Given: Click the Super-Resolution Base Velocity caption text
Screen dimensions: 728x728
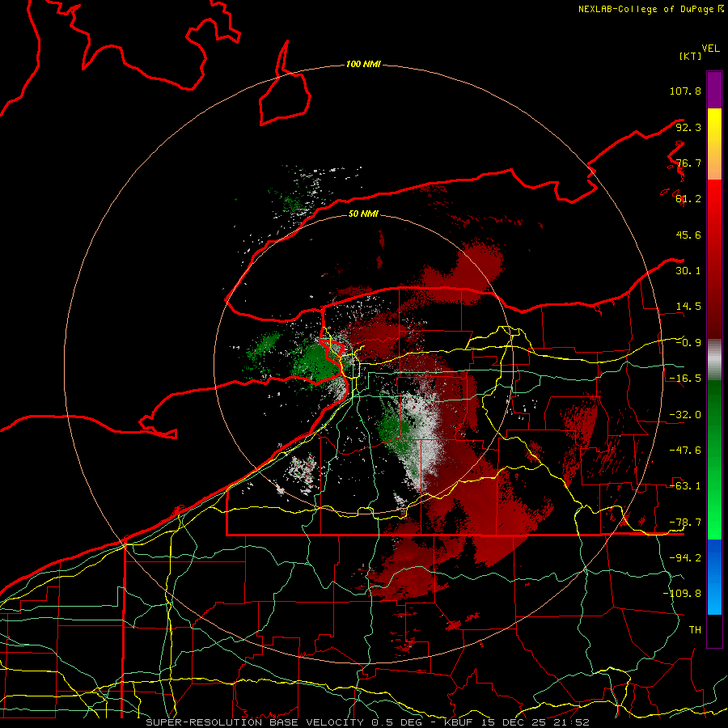Looking at the screenshot, I should pyautogui.click(x=367, y=722).
